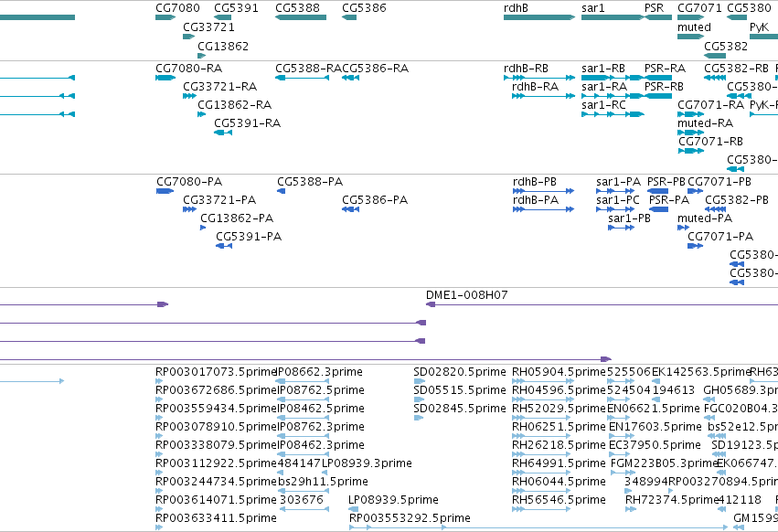The image size is (778, 532).
Task: Select protein CG13862-PA label
Action: [x=237, y=218]
